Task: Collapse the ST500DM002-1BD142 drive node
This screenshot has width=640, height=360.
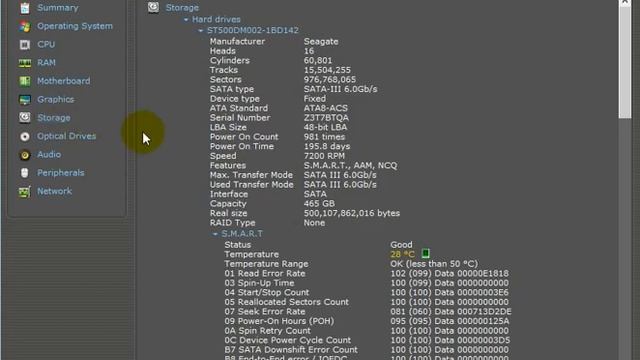Action: (200, 31)
